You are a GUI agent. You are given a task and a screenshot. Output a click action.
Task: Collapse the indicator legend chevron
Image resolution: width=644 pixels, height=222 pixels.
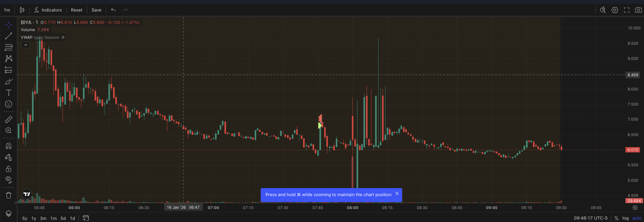click(x=26, y=45)
